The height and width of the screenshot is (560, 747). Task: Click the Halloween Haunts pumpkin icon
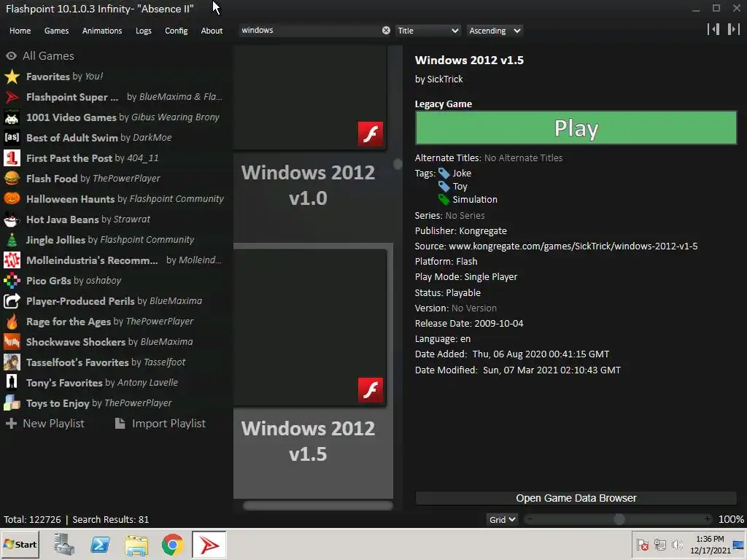tap(12, 199)
